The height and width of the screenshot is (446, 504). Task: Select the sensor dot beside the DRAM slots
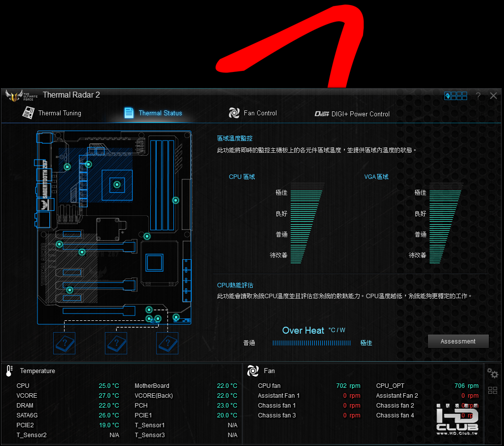175,200
